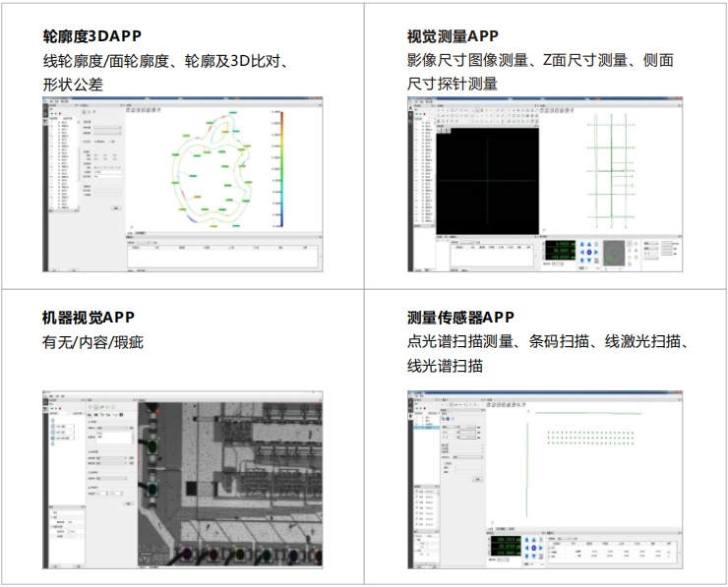Select the highlighted blue list row in 测量传感器APP
Viewport: 728px width, 587px height.
(x=427, y=428)
